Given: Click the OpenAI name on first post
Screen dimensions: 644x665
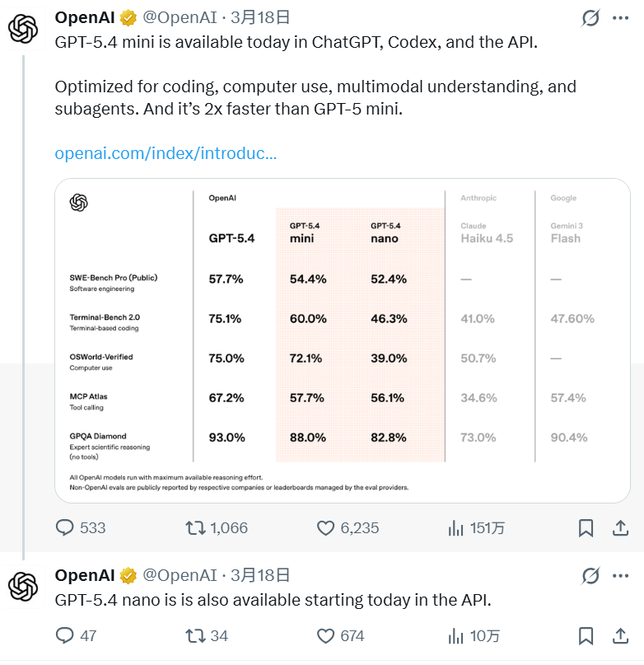Looking at the screenshot, I should tap(85, 17).
